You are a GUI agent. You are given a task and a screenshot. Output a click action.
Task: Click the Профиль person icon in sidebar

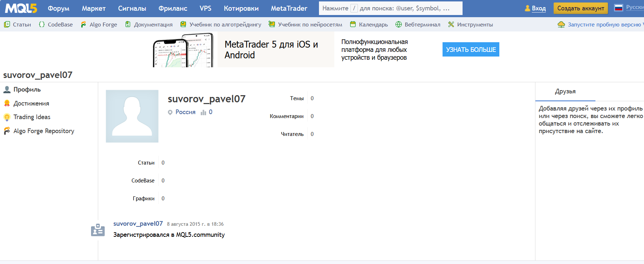(7, 89)
